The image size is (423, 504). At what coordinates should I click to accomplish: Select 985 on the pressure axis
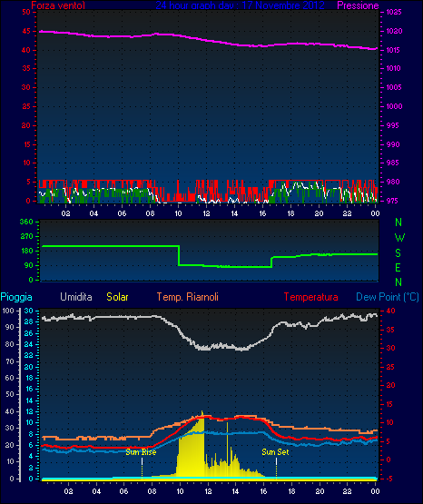[392, 163]
